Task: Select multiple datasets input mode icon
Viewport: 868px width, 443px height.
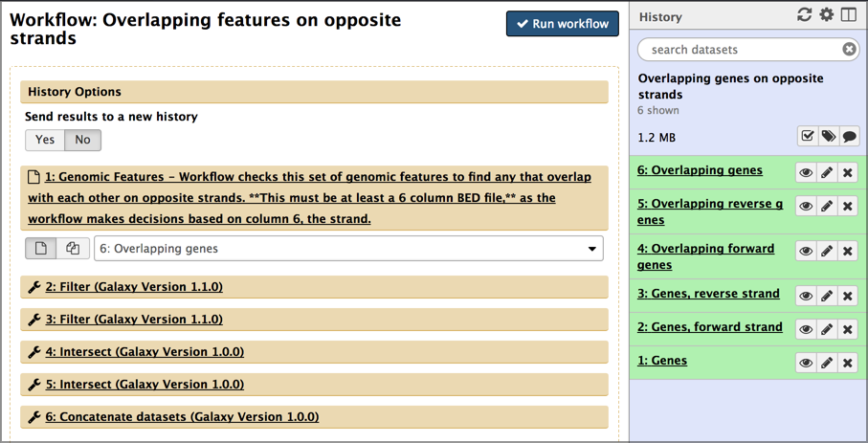Action: coord(73,248)
